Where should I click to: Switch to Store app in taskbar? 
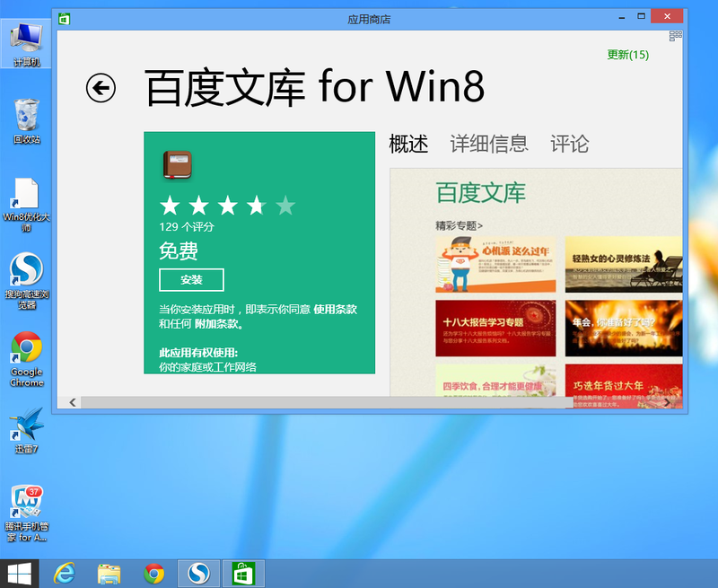coord(243,574)
